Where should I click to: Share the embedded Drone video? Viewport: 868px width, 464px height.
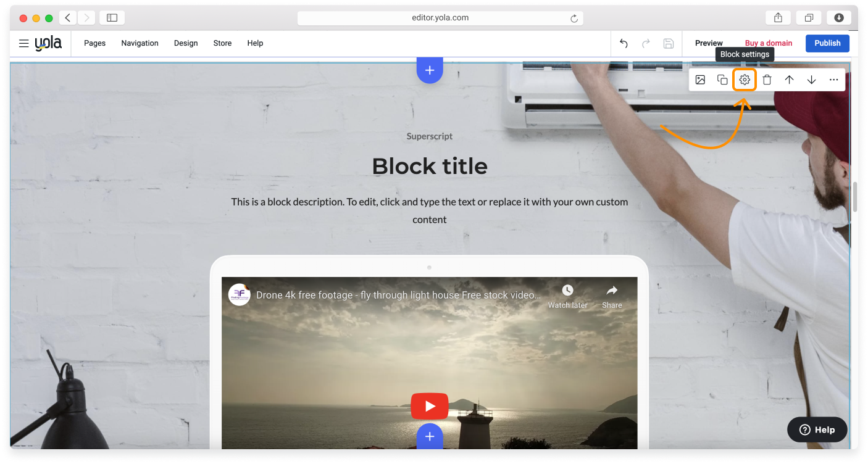tap(611, 296)
